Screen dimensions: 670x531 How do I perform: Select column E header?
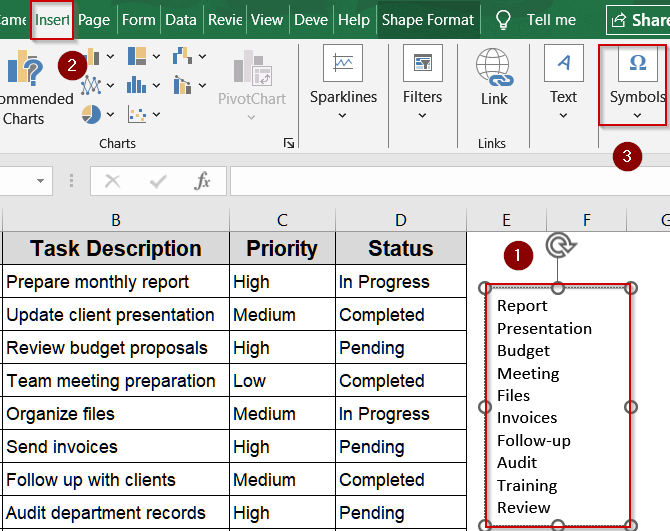click(x=506, y=220)
